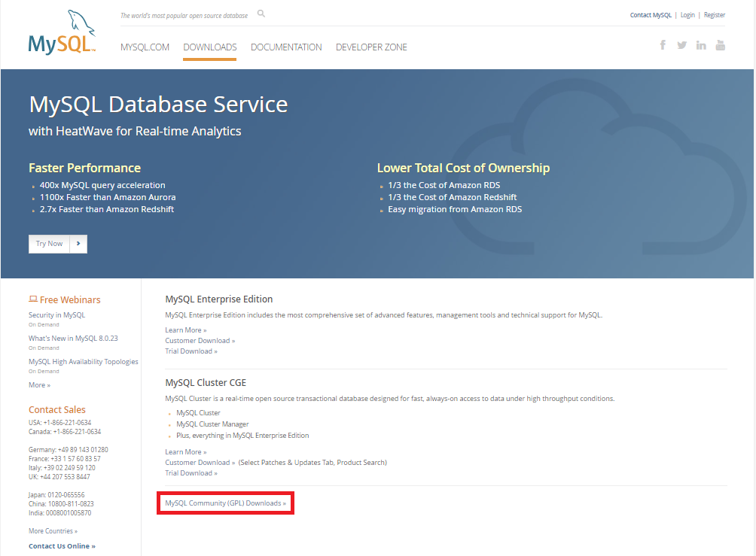Open the MySQL Twitter icon

[681, 45]
